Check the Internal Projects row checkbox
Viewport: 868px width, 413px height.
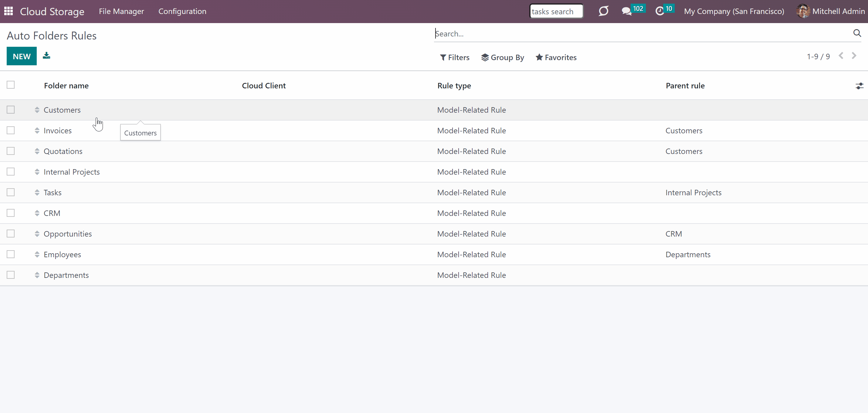[x=11, y=172]
